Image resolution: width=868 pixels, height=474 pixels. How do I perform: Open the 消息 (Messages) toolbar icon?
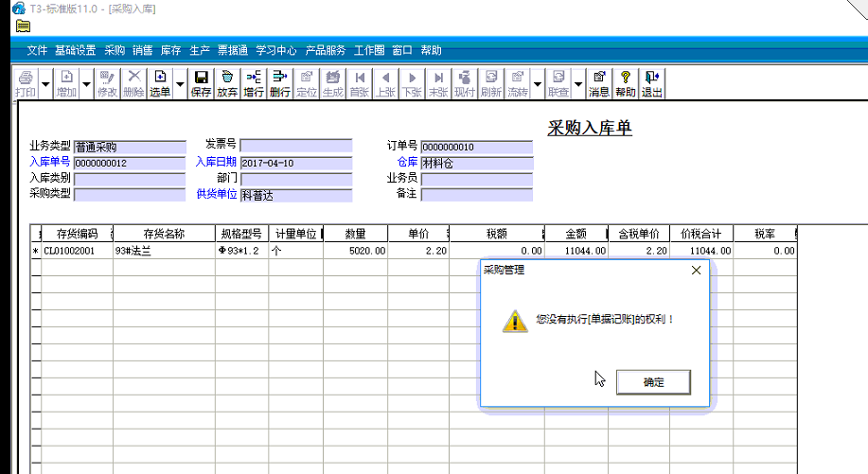(x=599, y=83)
